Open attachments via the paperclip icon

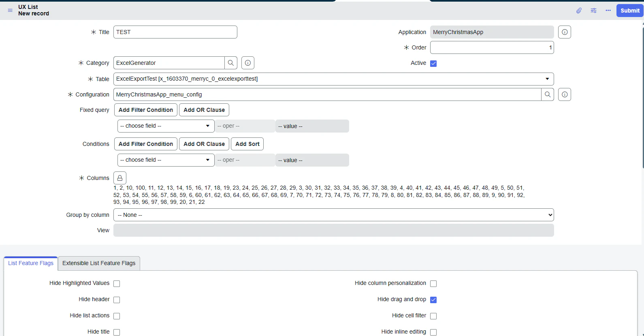tap(579, 11)
